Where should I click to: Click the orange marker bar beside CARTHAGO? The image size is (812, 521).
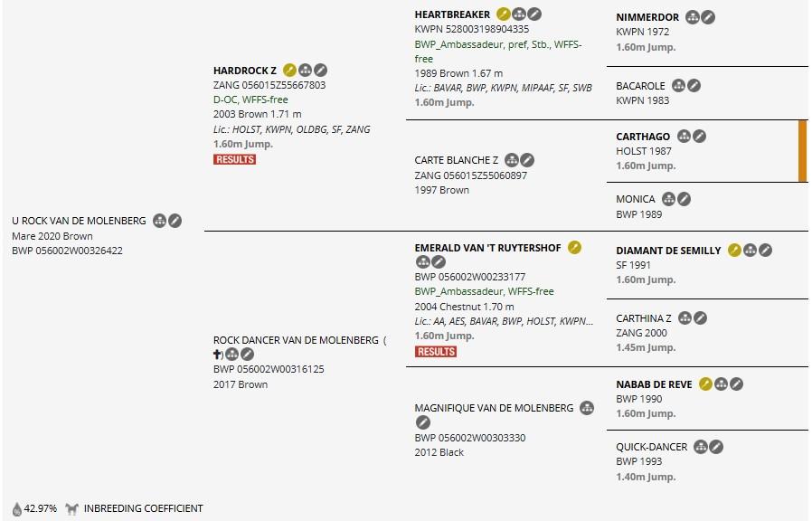coord(803,151)
